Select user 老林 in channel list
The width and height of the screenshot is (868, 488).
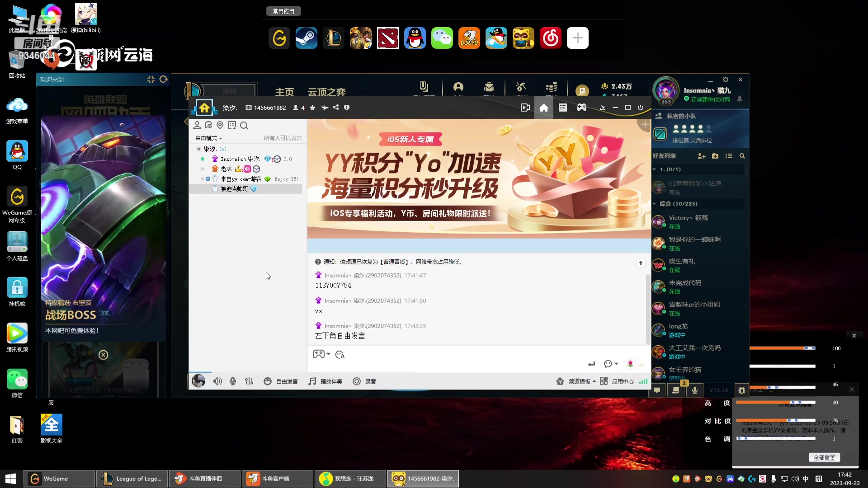(226, 169)
